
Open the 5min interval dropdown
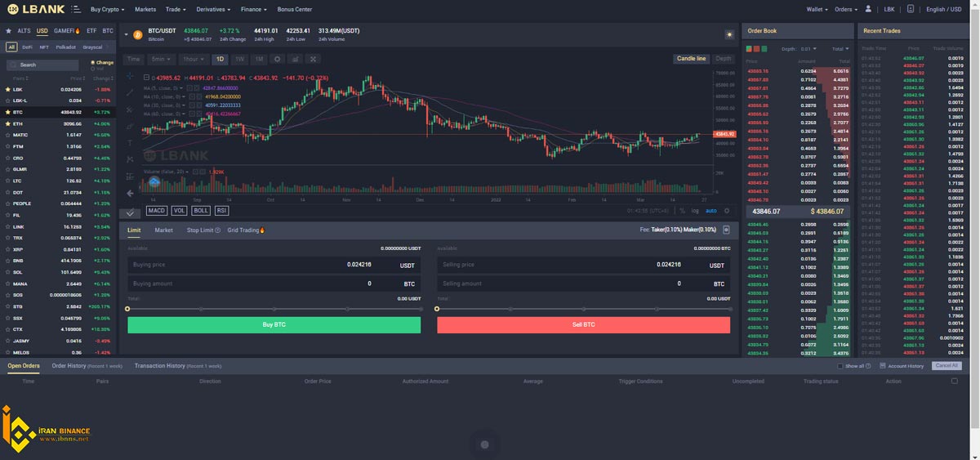(x=162, y=59)
